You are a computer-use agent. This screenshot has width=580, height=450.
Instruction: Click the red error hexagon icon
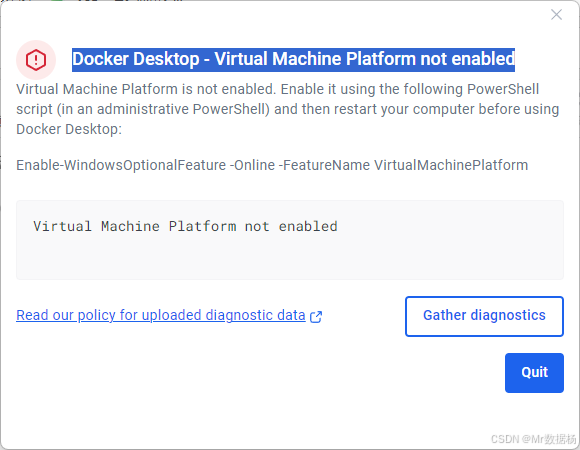(36, 60)
